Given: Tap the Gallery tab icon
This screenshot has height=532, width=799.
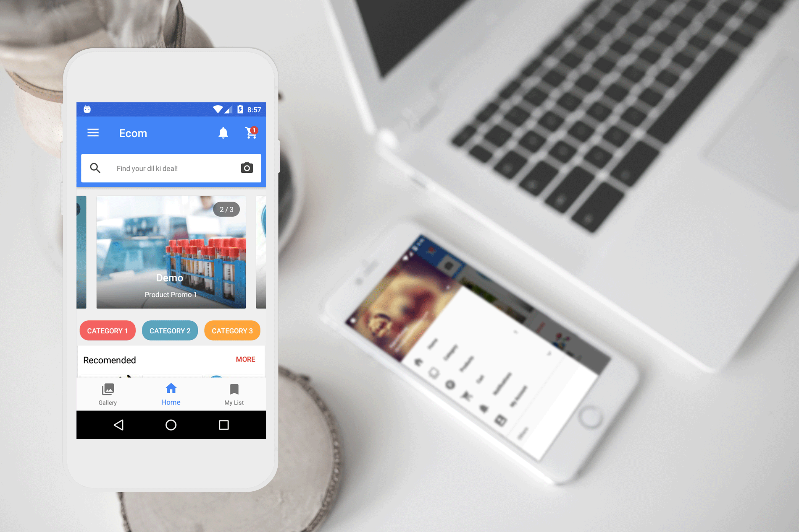Looking at the screenshot, I should [107, 392].
